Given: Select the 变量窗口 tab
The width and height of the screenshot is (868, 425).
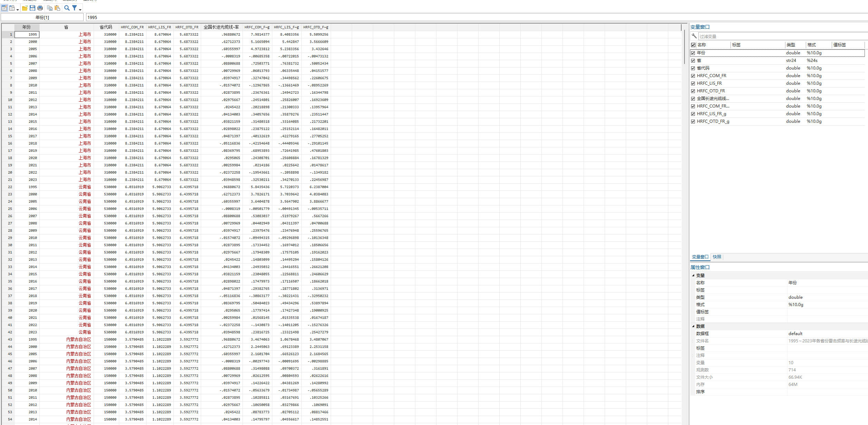Looking at the screenshot, I should click(700, 257).
